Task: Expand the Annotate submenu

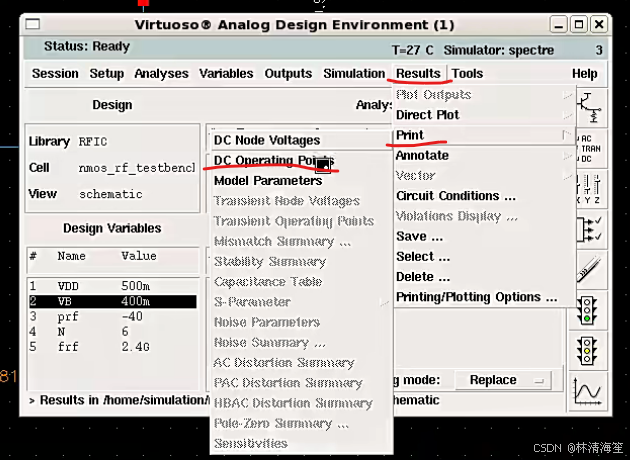Action: [x=484, y=155]
